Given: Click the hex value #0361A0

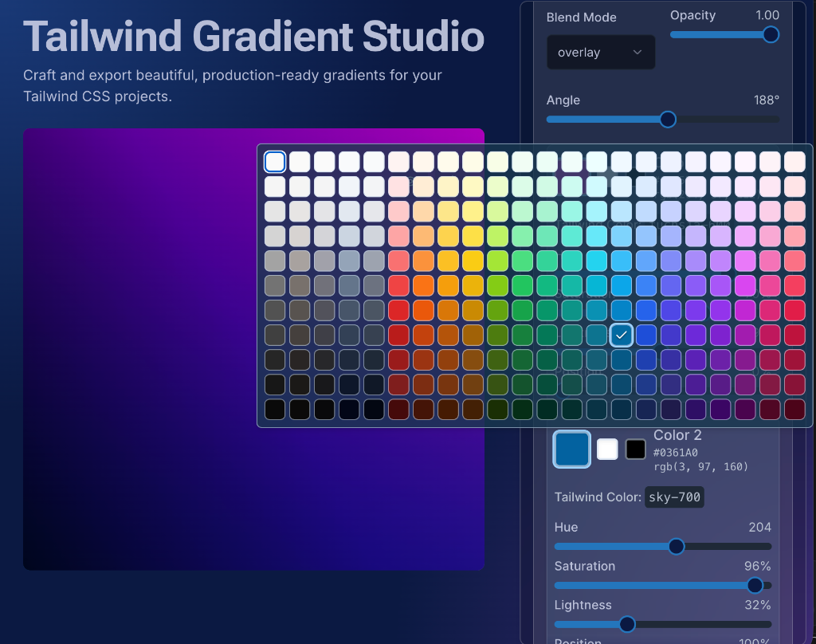Looking at the screenshot, I should coord(675,452).
